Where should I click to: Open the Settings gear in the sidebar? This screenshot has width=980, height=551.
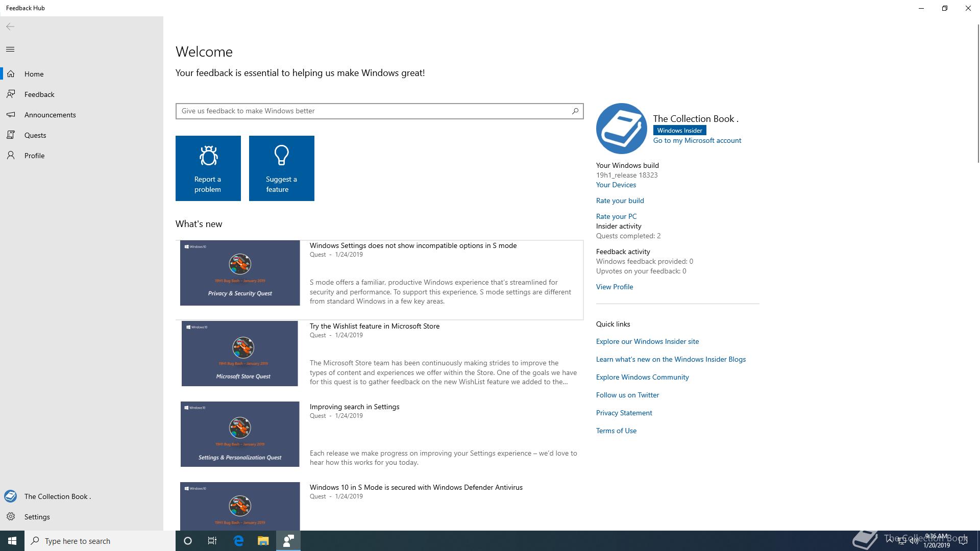pyautogui.click(x=11, y=517)
